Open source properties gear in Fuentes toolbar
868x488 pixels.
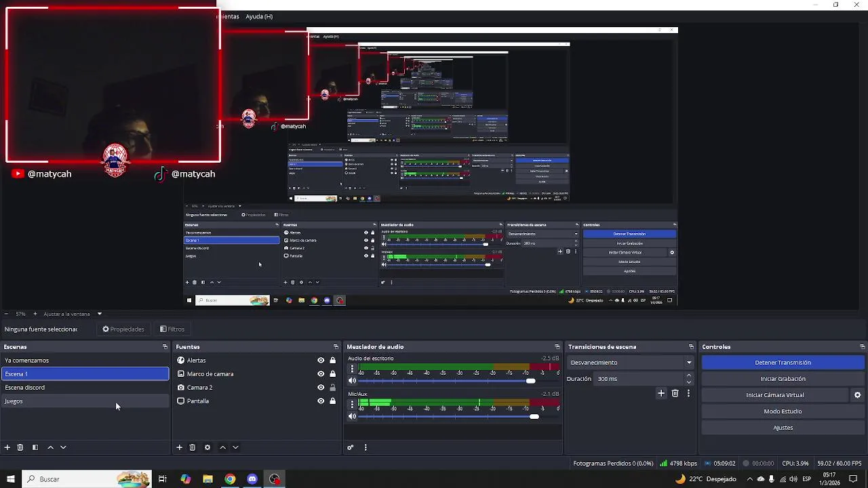tap(208, 447)
